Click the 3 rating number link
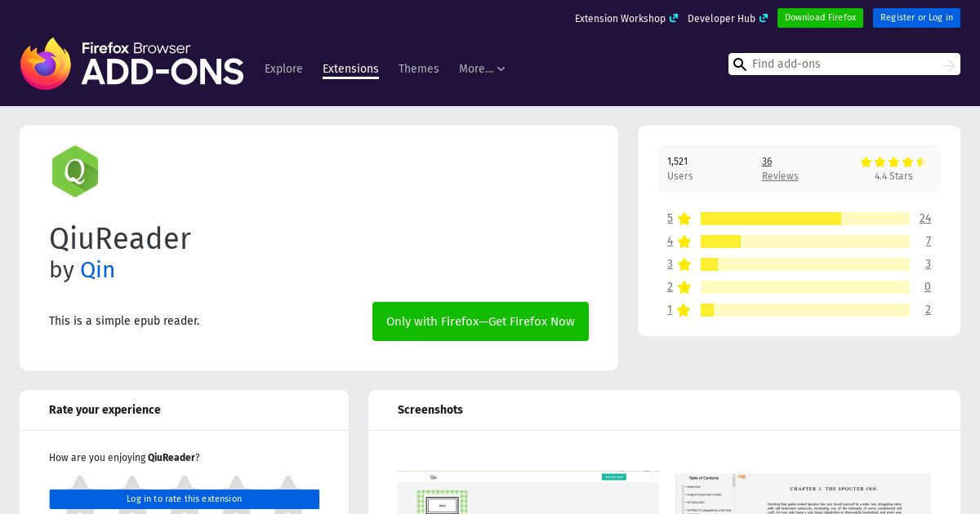The image size is (980, 514). pos(670,264)
